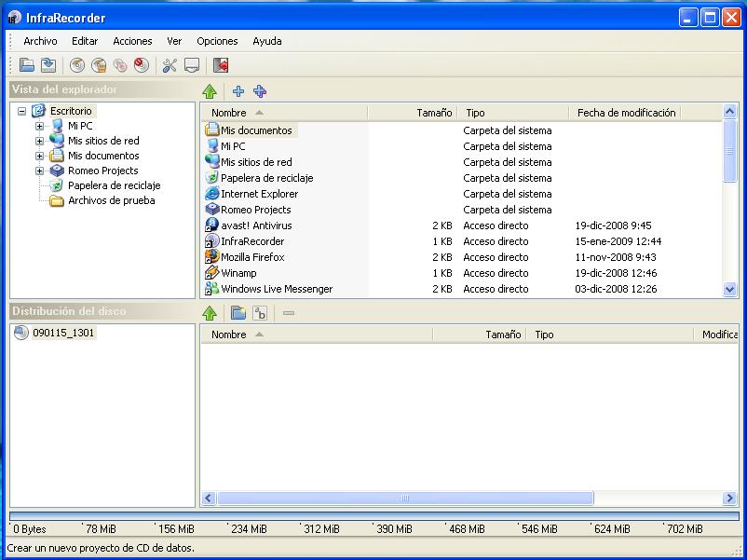Click the red erase disc toolbar icon
Screen dimensions: 747x560
point(142,65)
